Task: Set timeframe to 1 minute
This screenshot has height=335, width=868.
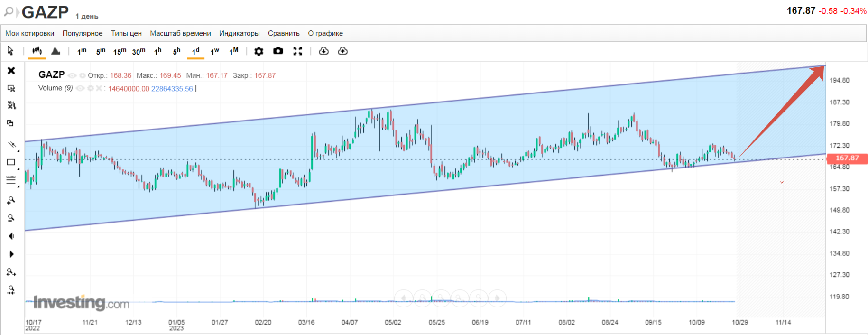Action: [x=82, y=51]
